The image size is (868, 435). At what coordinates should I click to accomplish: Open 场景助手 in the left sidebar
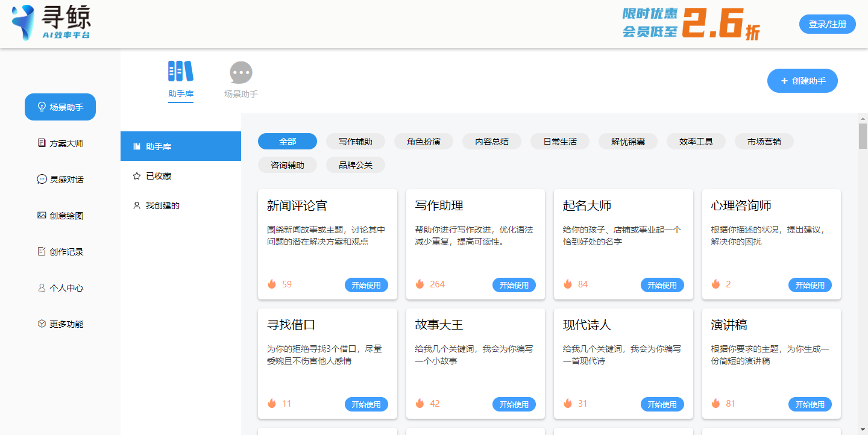(60, 107)
